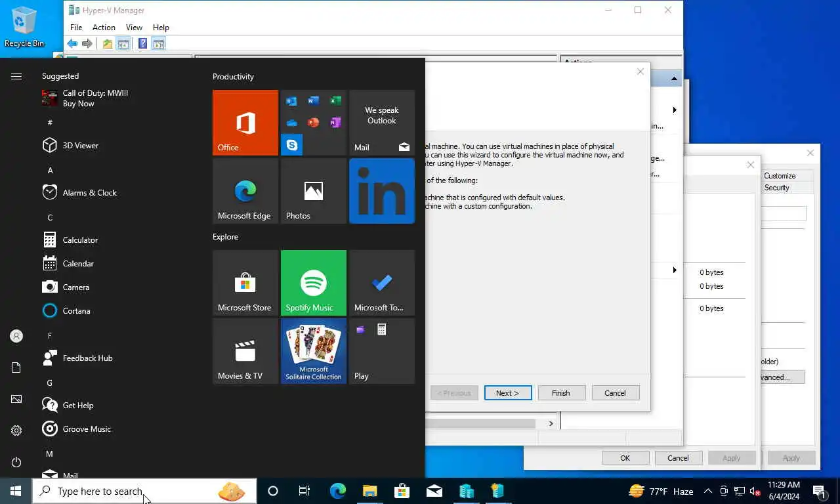Open the LinkedIn tile

tap(382, 191)
